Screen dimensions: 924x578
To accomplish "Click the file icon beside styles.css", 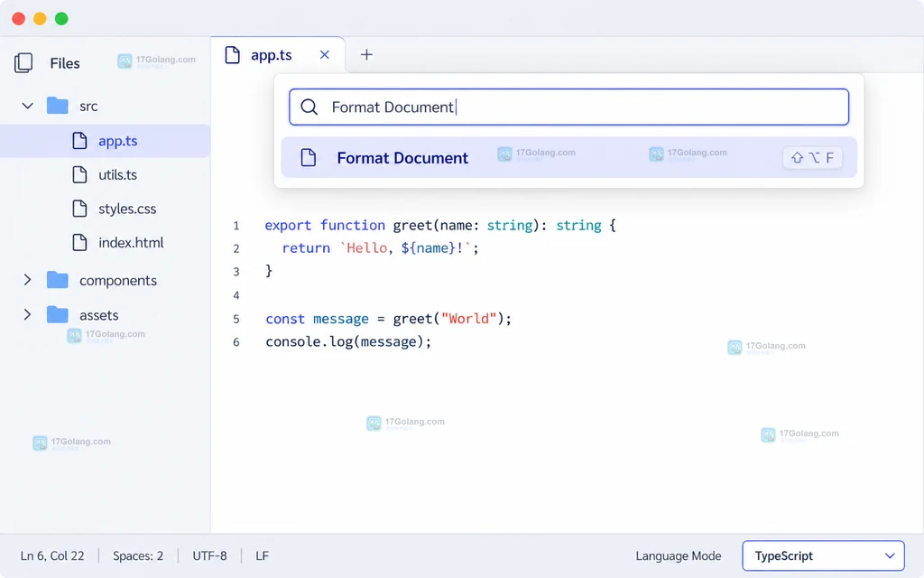I will 79,209.
